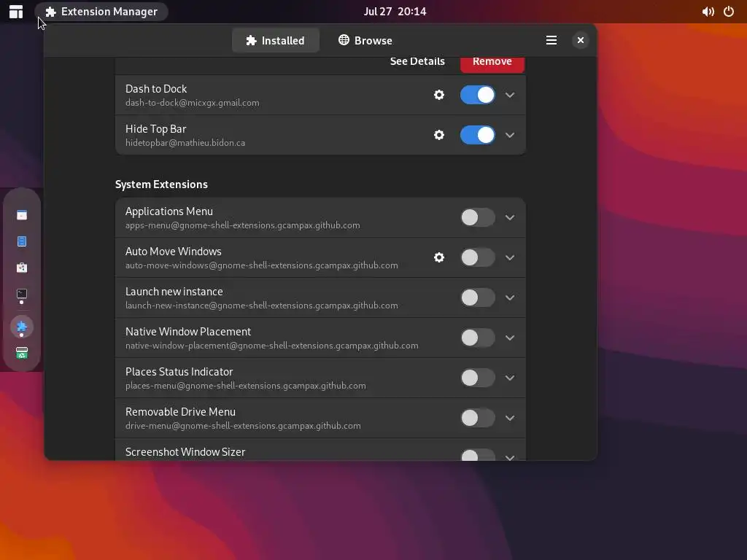
Task: Launch the web browser from the dock
Action: click(x=22, y=215)
